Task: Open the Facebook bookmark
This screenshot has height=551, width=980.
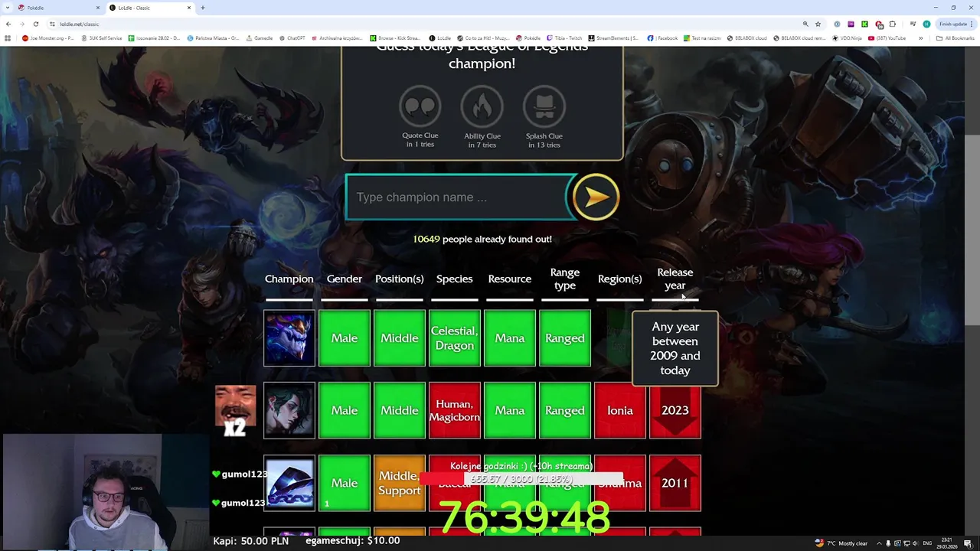Action: pyautogui.click(x=662, y=38)
